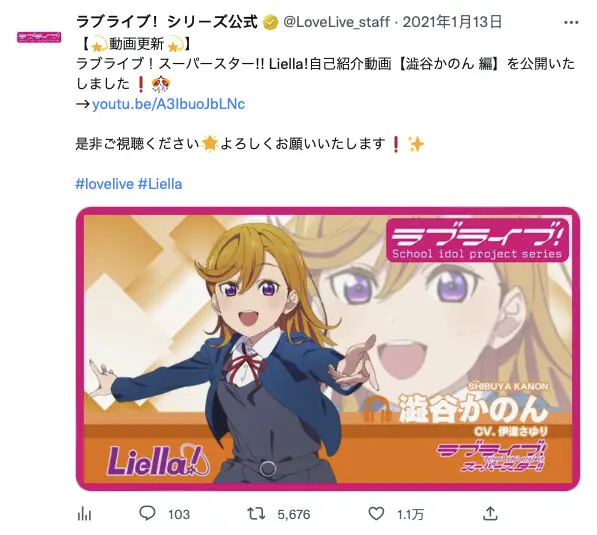Click the 5,676 retweet count
The image size is (597, 535).
[x=294, y=514]
